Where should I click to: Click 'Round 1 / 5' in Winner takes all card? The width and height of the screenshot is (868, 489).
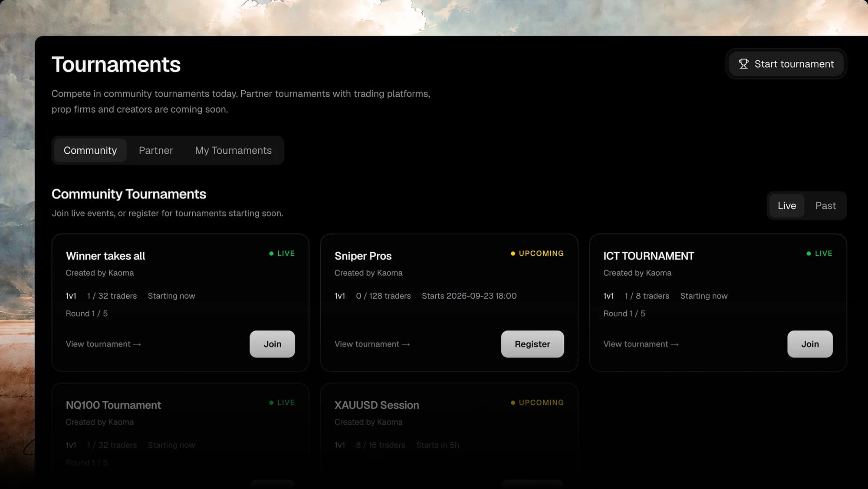tap(86, 314)
